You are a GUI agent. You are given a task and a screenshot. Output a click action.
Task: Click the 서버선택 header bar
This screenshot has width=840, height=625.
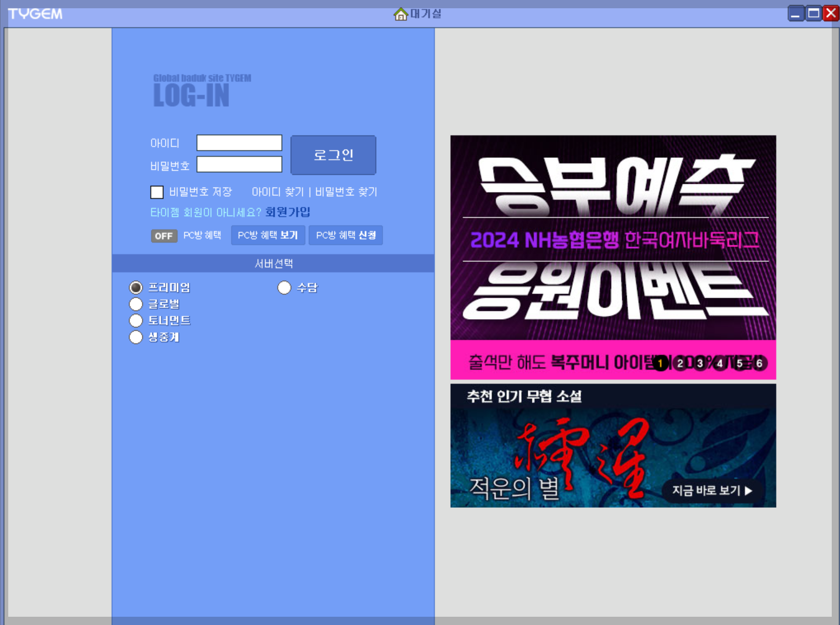273,264
